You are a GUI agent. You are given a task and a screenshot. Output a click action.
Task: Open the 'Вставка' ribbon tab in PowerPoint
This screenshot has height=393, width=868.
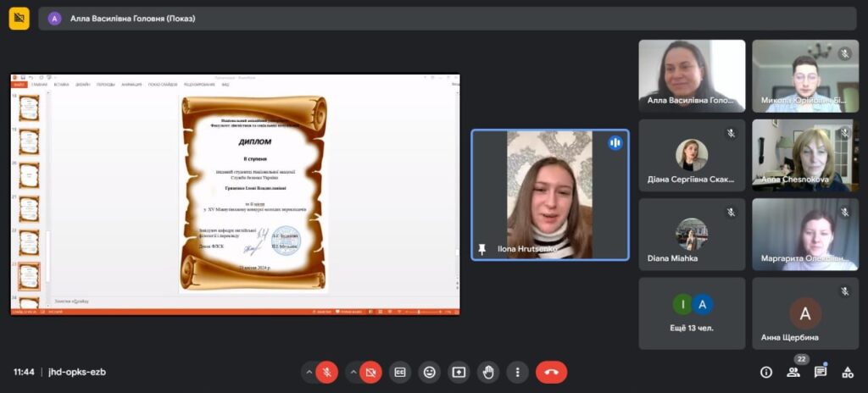[61, 85]
